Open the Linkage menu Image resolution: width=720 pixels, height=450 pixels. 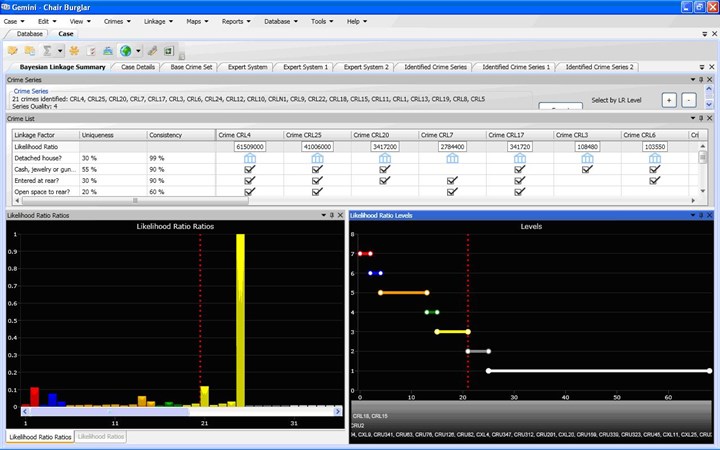pos(158,21)
